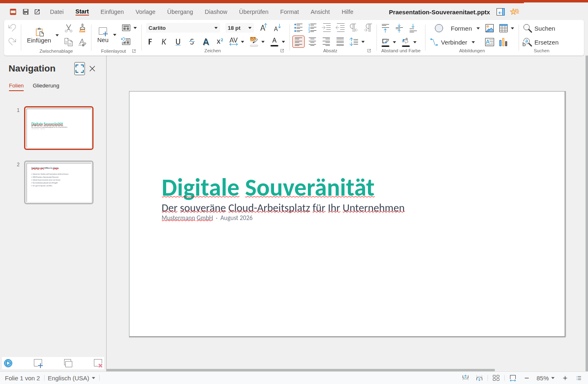Decrease font size with A-down icon
Screen dimensions: 588x384
(278, 28)
